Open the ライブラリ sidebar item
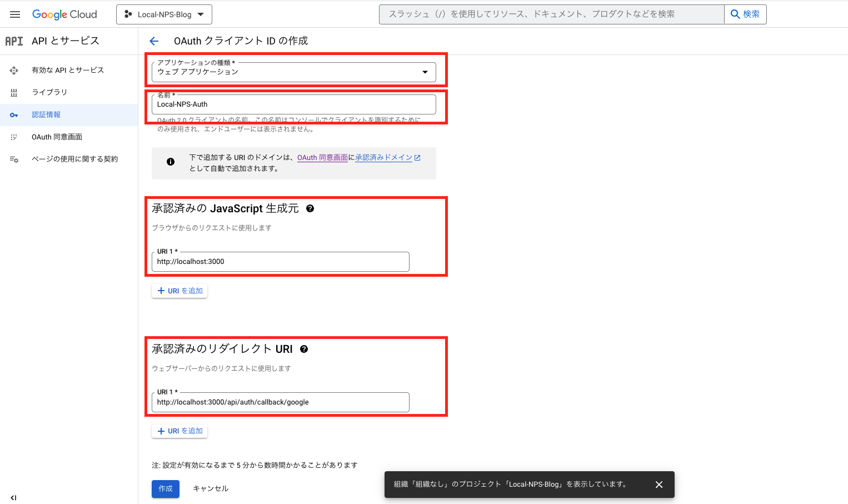The width and height of the screenshot is (848, 504). [x=47, y=92]
